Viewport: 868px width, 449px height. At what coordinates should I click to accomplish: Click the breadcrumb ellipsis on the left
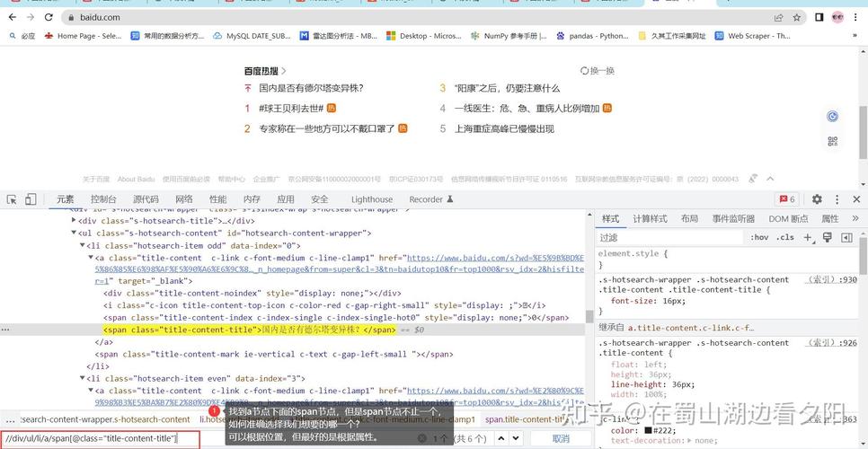tap(10, 419)
